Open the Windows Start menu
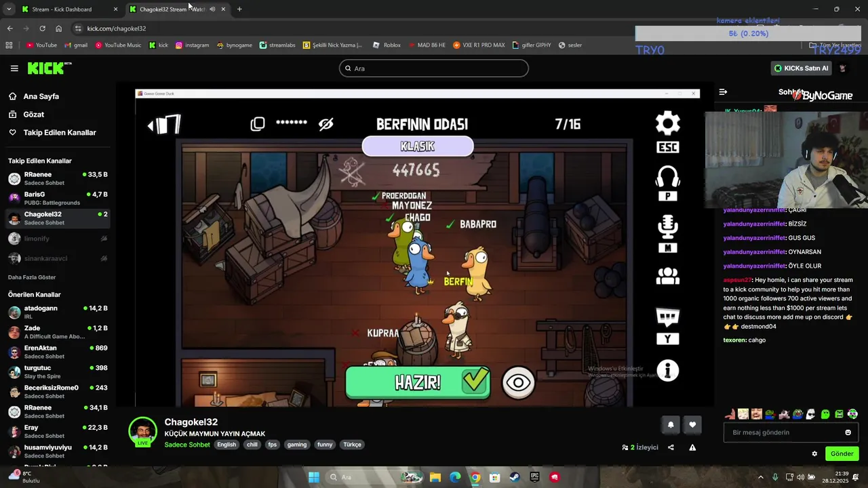 coord(313,477)
